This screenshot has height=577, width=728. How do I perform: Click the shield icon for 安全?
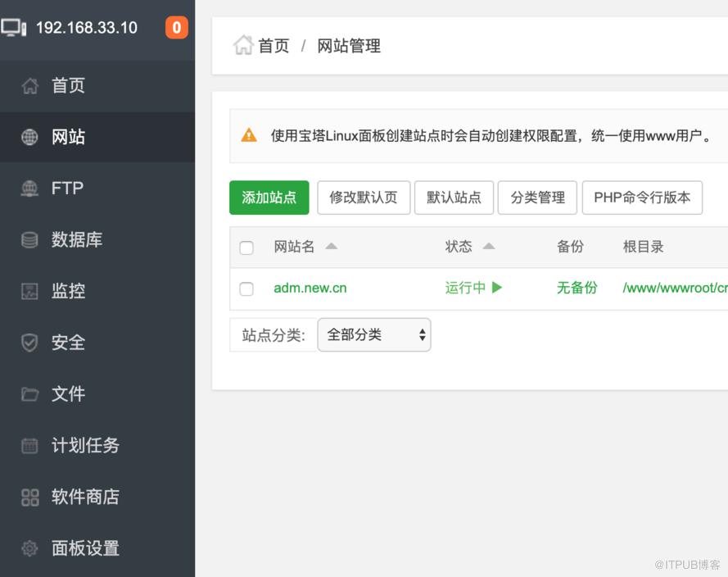click(29, 343)
